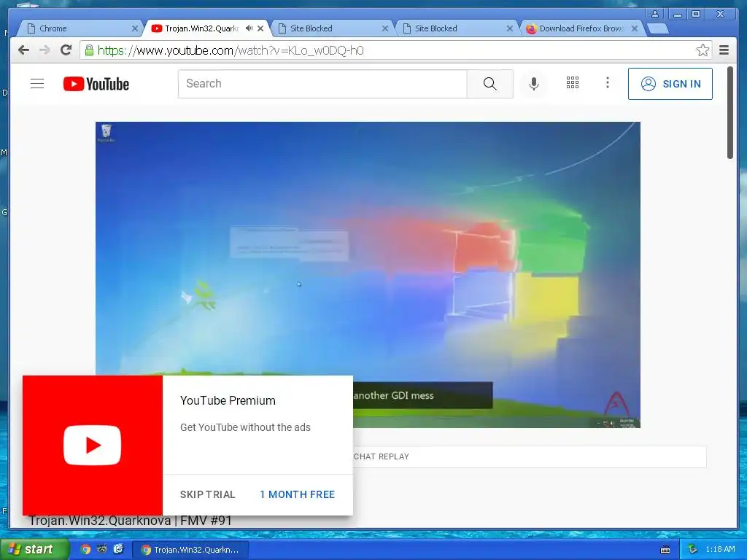Screen dimensions: 747x560
Task: Click the YouTube logo
Action: (x=96, y=84)
